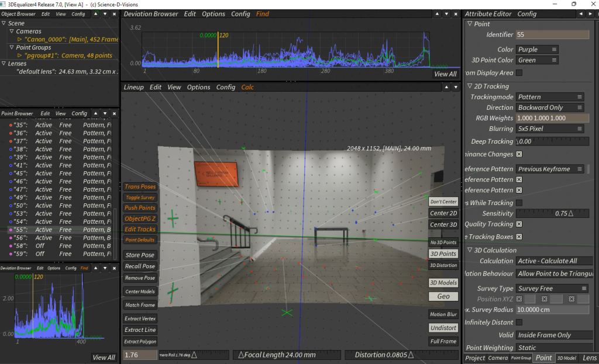Open the Trackingmode dropdown showing Pattern
599x364 pixels.
click(550, 97)
